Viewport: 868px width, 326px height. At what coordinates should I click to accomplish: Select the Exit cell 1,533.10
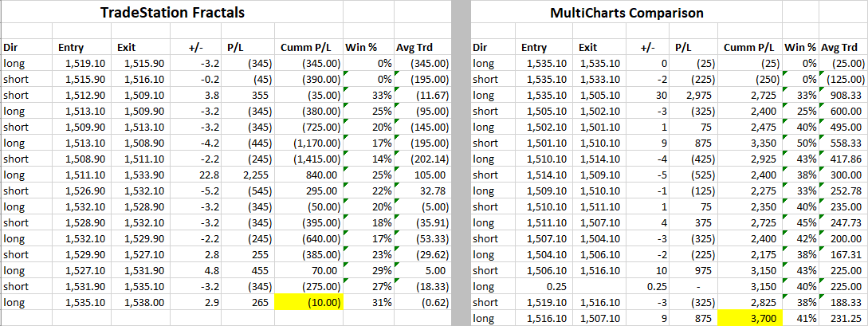pyautogui.click(x=601, y=79)
